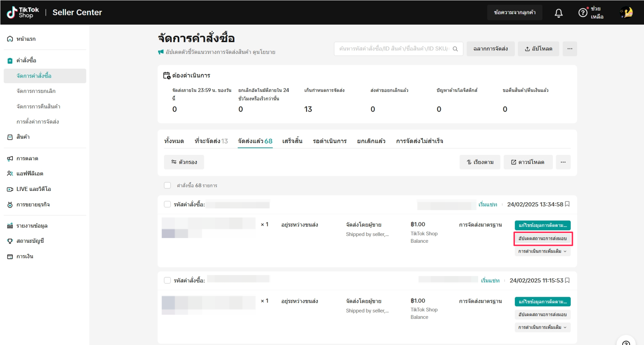Screen dimensions: 644x345
Task: Open more options beside อัปโหลด button
Action: [570, 49]
